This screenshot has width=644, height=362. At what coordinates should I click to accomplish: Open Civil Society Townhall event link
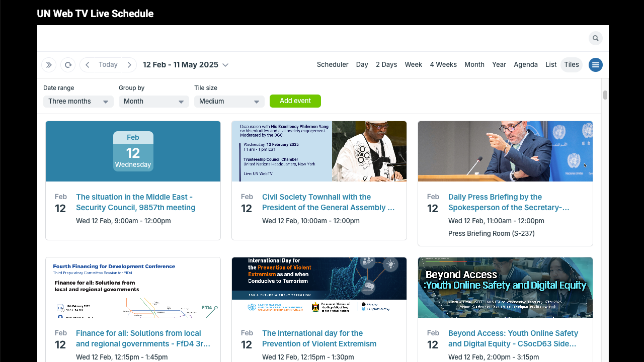[328, 202]
